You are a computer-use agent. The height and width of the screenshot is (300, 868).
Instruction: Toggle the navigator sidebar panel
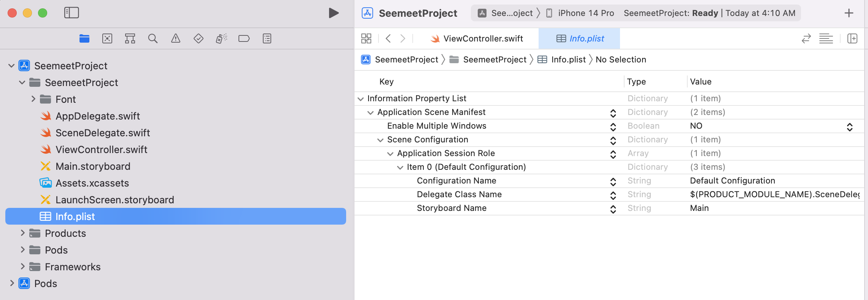click(72, 13)
